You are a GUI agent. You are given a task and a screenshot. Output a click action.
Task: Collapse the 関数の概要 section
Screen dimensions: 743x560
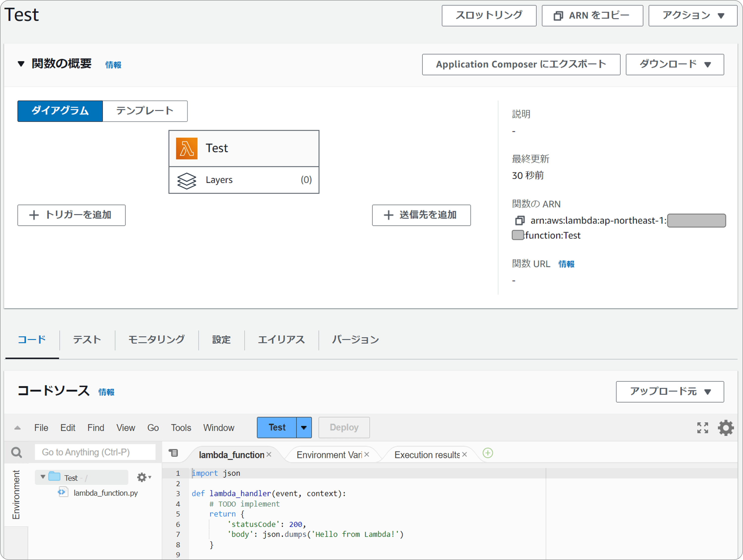coord(21,64)
